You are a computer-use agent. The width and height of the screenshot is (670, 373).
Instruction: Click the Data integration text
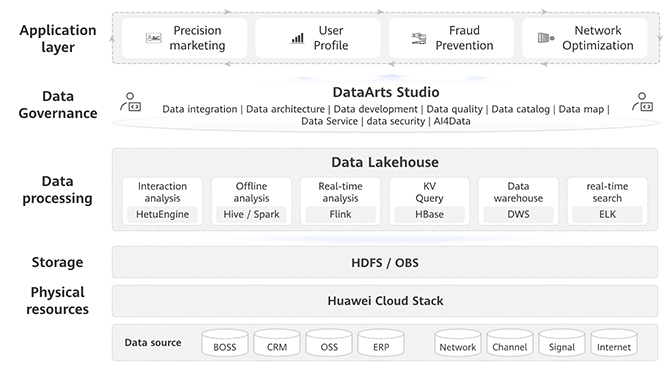click(x=200, y=109)
